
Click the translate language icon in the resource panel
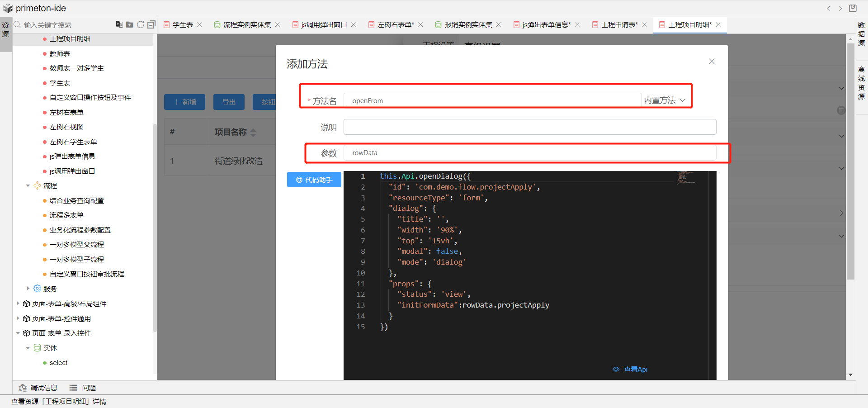119,24
